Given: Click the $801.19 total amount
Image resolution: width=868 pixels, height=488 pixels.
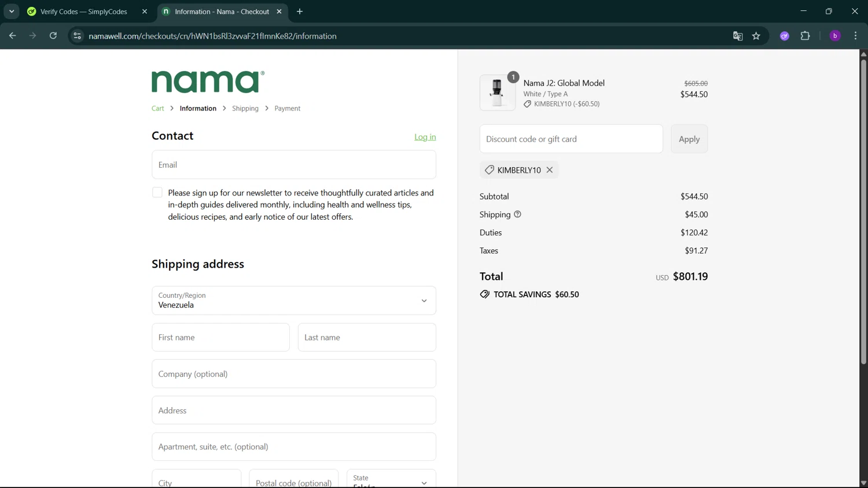Looking at the screenshot, I should pos(690,276).
